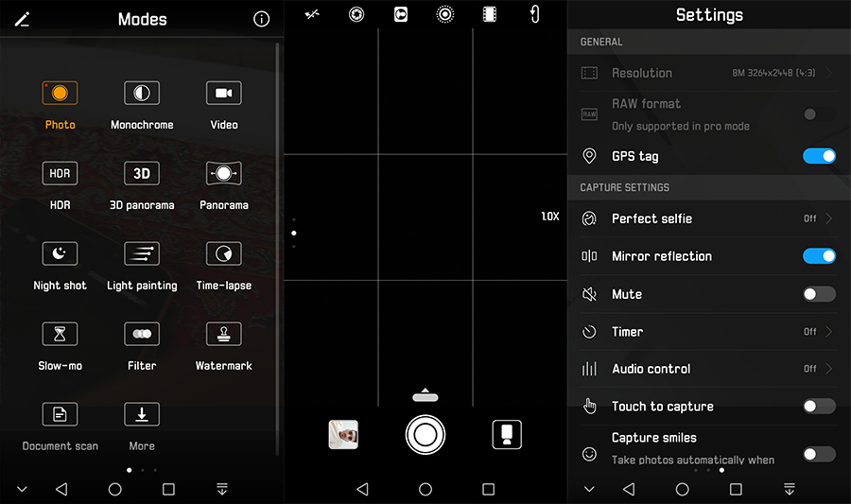Tap the flash off icon
851x504 pixels.
point(312,14)
